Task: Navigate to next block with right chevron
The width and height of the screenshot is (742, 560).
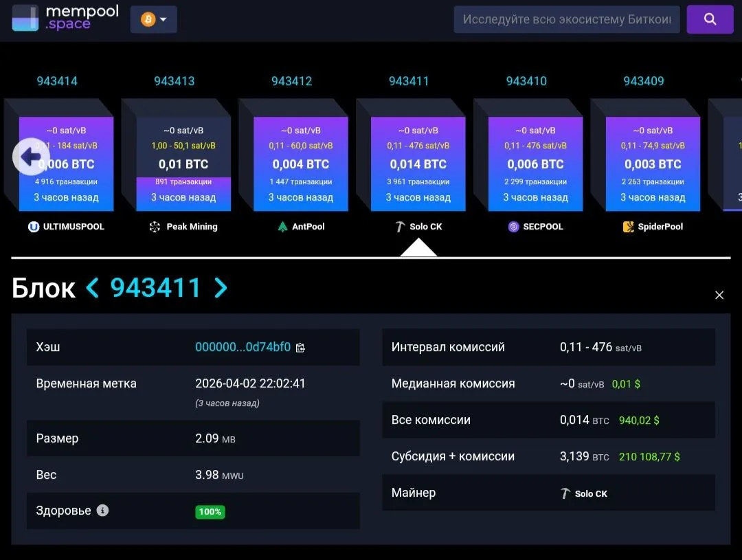Action: pyautogui.click(x=221, y=288)
